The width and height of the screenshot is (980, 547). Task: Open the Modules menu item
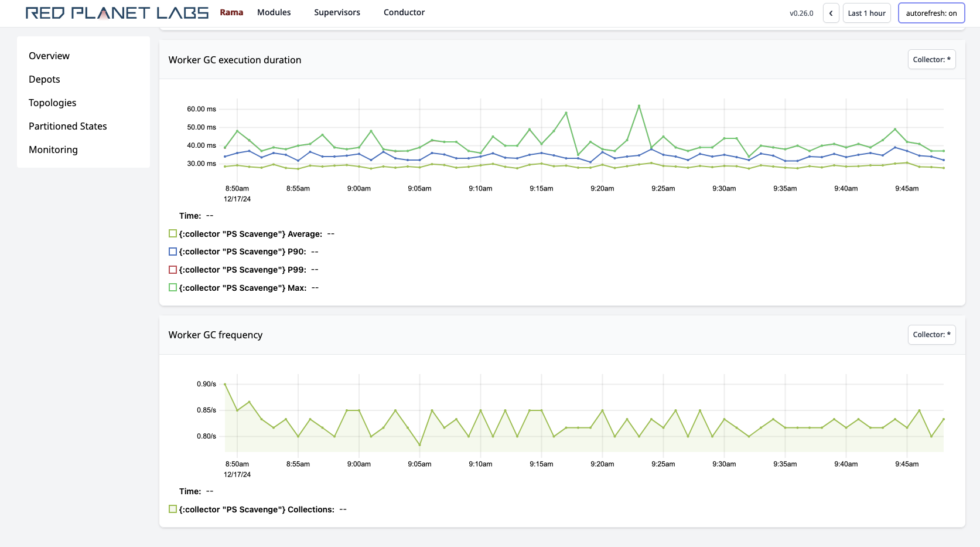[x=274, y=12]
